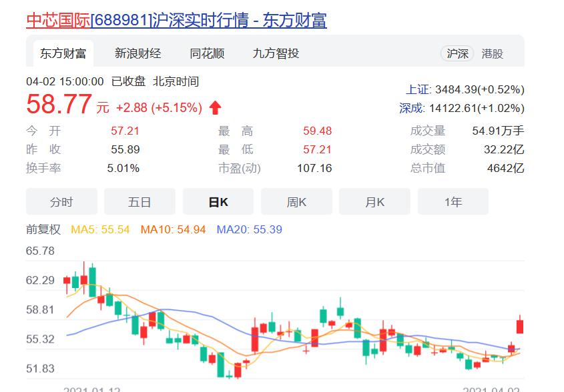Show the 月K monthly candlestick chart

click(x=374, y=201)
